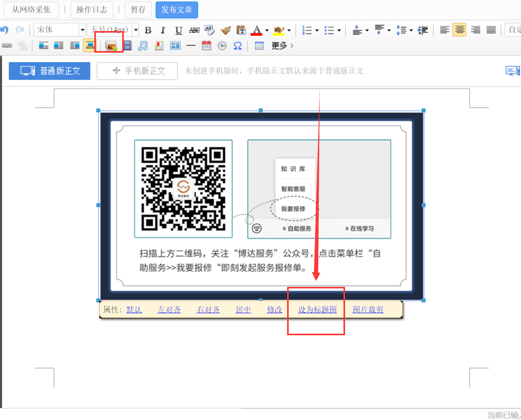Click the insert hyperlink chain icon
521x420 pixels.
pos(7,46)
